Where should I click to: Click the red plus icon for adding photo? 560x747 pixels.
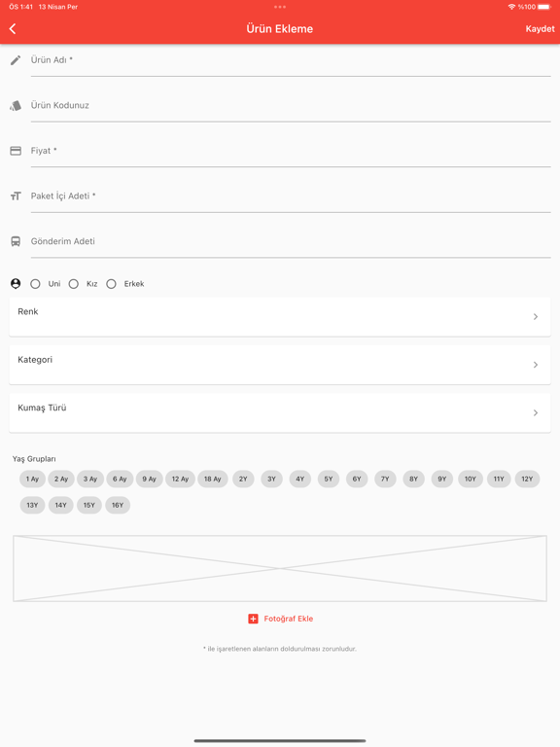point(253,619)
